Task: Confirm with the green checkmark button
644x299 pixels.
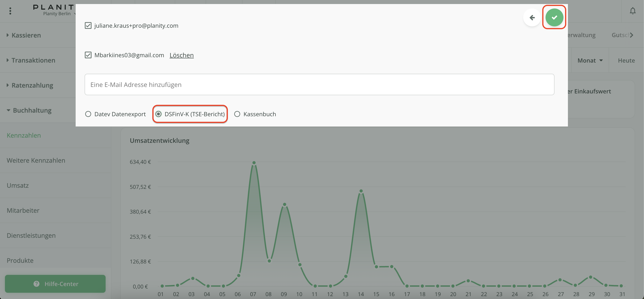Action: pyautogui.click(x=554, y=17)
